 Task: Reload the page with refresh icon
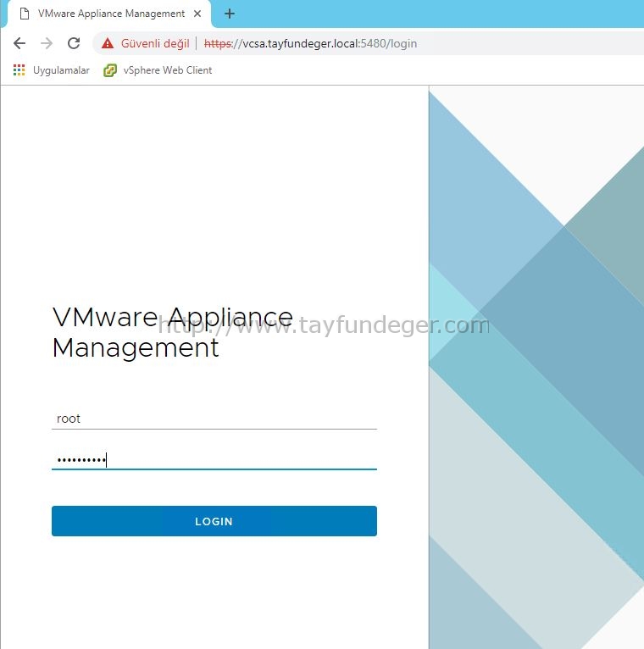74,43
